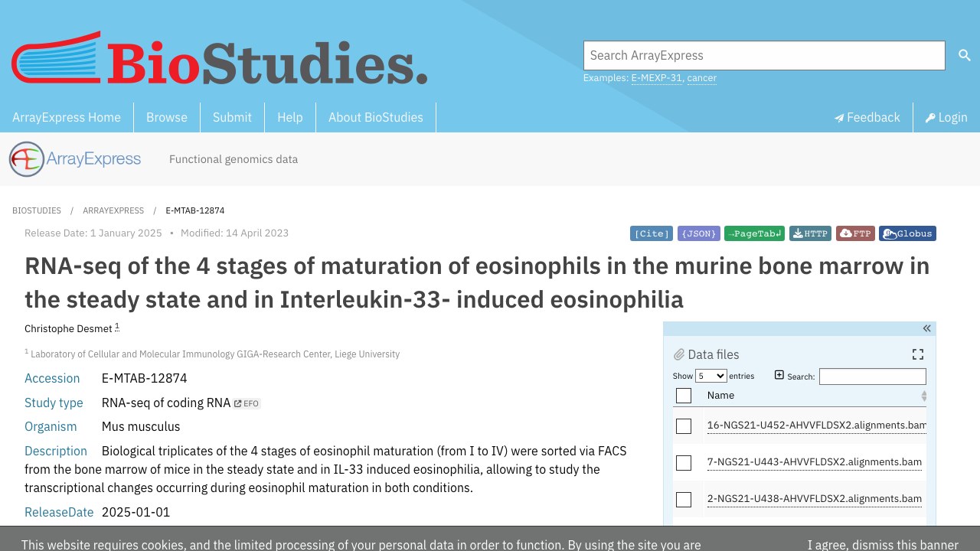This screenshot has height=551, width=980.
Task: Open the Submit menu
Action: 232,117
